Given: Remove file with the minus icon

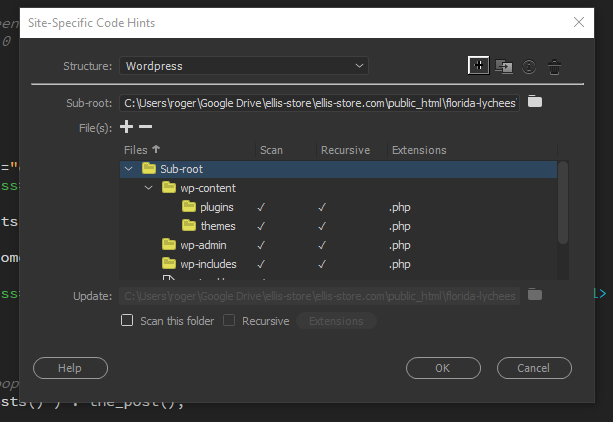Looking at the screenshot, I should (145, 127).
